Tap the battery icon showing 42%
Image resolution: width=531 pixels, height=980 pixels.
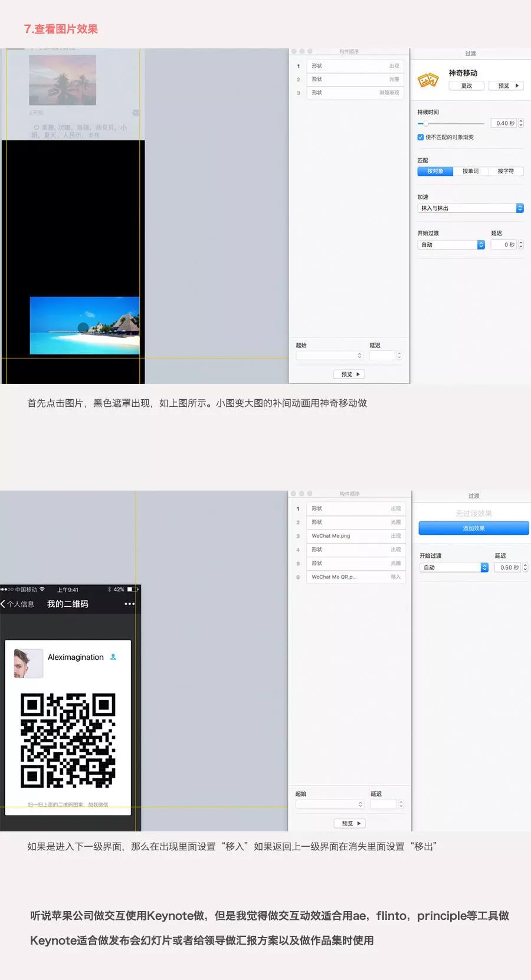coord(132,589)
